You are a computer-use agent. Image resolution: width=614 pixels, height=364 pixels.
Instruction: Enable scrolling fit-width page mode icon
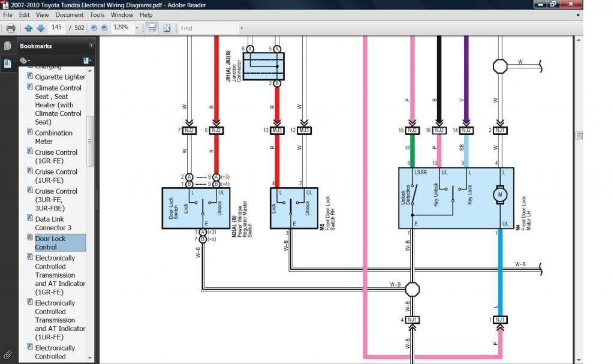(x=152, y=28)
